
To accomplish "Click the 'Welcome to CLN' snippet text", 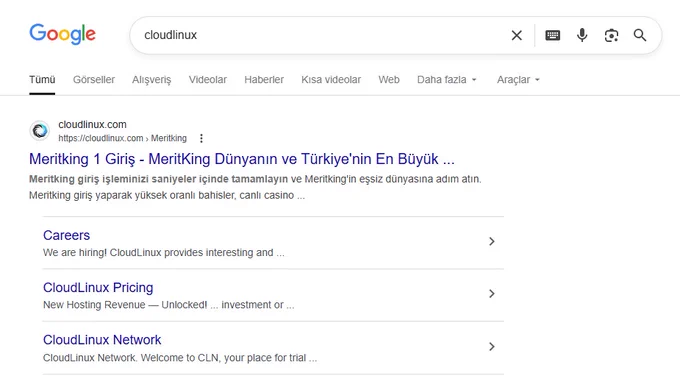I will pyautogui.click(x=180, y=358).
